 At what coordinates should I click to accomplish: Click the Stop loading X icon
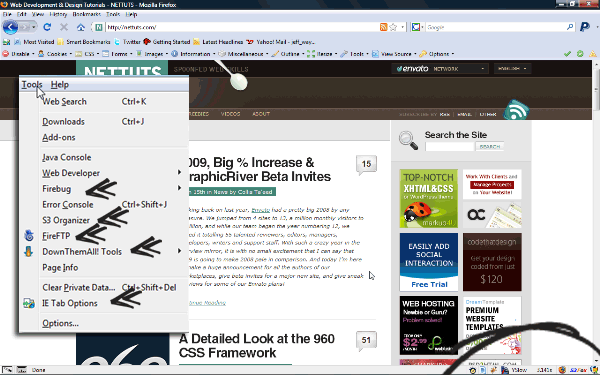click(x=64, y=27)
